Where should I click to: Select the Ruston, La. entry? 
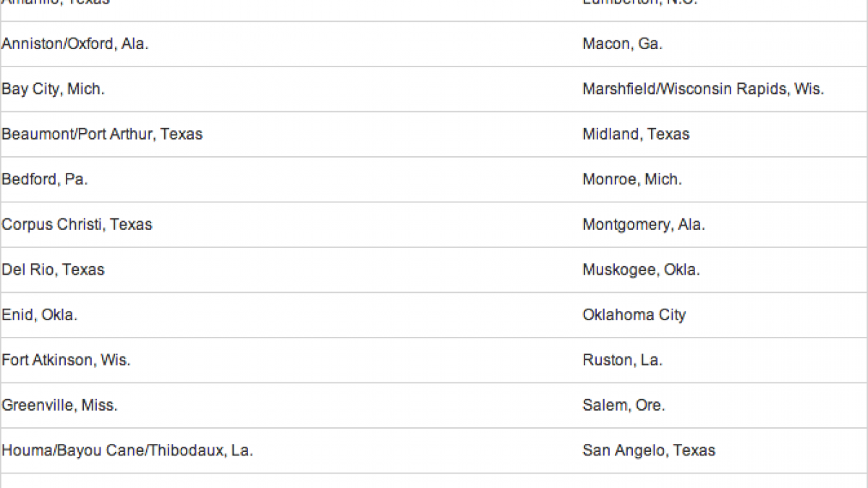coord(622,360)
